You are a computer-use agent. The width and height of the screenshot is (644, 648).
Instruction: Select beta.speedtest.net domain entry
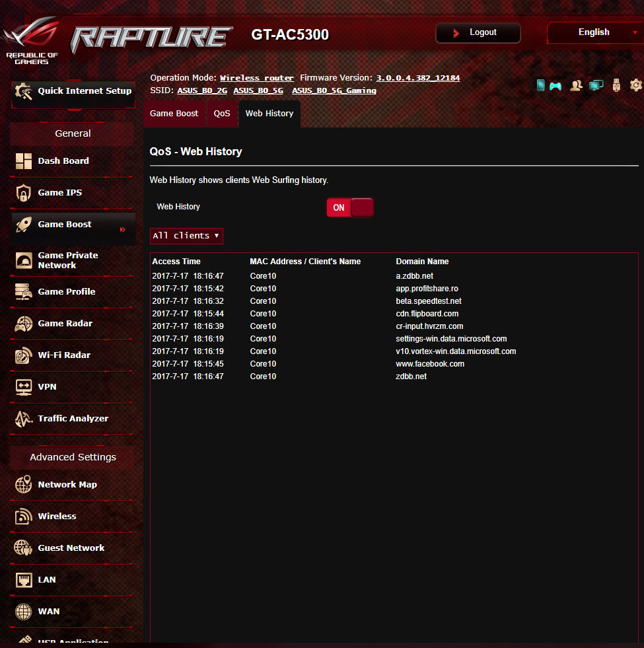pyautogui.click(x=429, y=301)
